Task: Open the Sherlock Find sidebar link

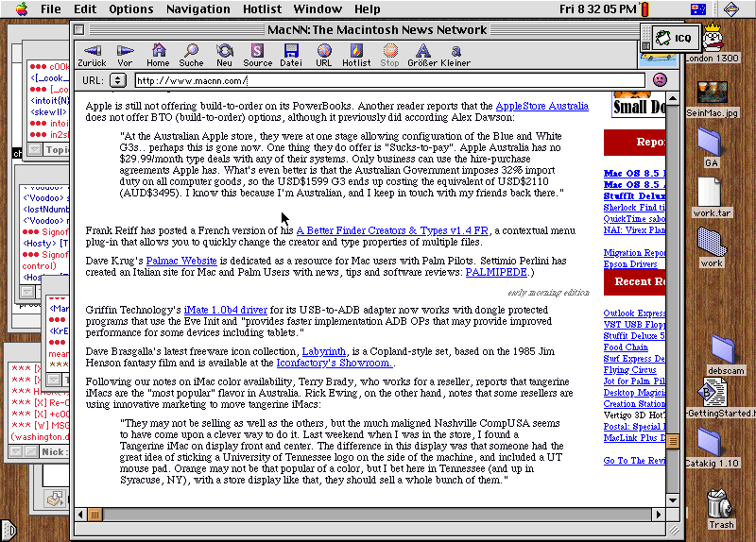Action: 634,208
